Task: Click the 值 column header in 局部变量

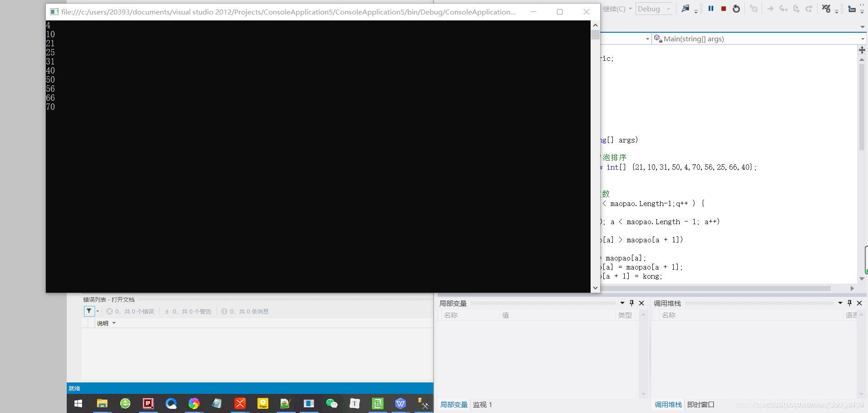Action: click(x=557, y=315)
